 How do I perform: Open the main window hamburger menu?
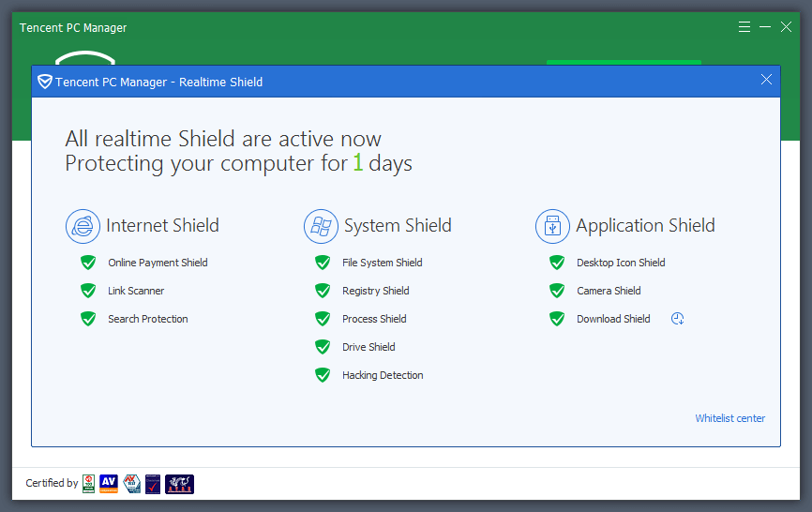[x=744, y=27]
